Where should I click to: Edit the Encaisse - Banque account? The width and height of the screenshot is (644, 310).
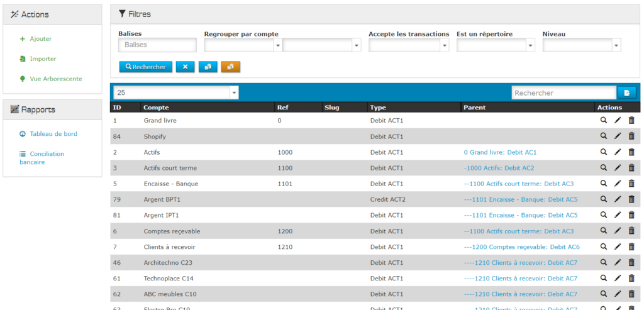[x=618, y=184]
